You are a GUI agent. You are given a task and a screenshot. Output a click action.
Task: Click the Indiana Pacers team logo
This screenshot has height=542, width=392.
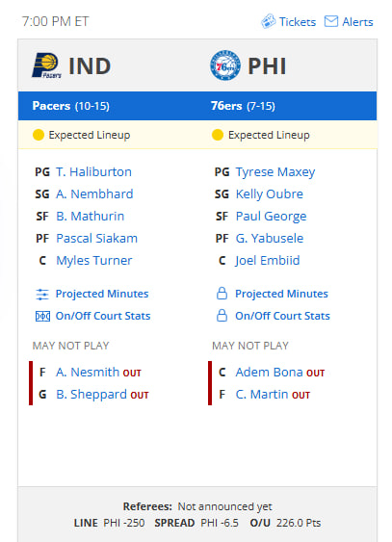coord(46,65)
